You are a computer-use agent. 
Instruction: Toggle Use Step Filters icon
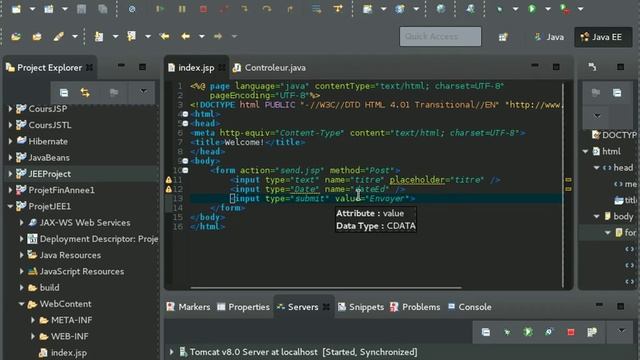tap(338, 9)
